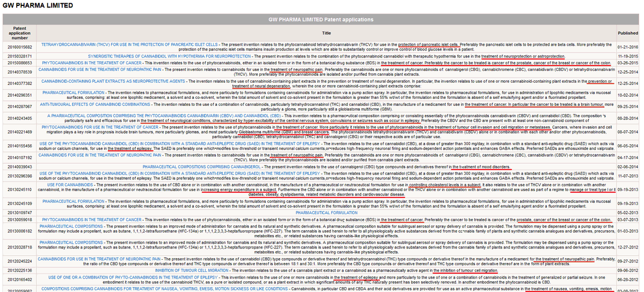The width and height of the screenshot is (644, 292).
Task: Select application number 20140377382
Action: click(20, 83)
